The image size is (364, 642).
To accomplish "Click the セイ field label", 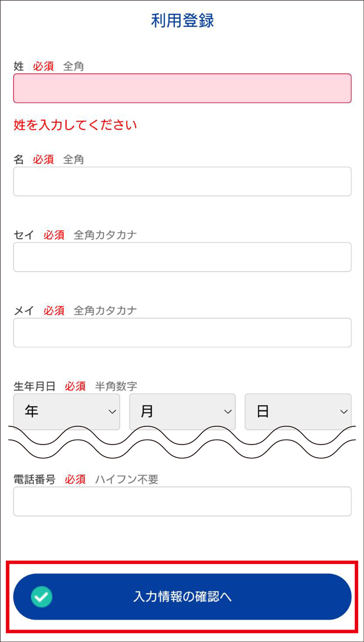I will click(x=23, y=235).
